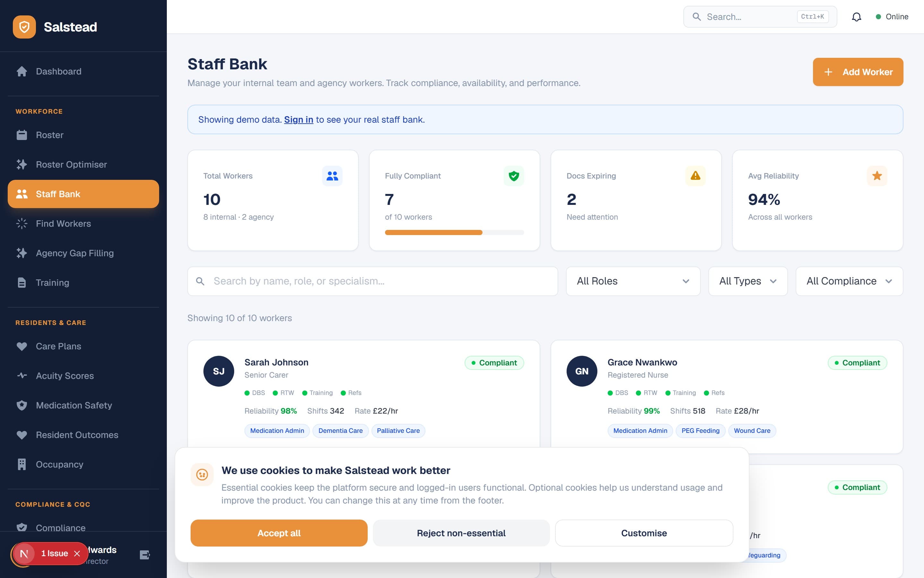Click the Ctrl+K shortcut hint
This screenshot has width=924, height=578.
pos(812,17)
